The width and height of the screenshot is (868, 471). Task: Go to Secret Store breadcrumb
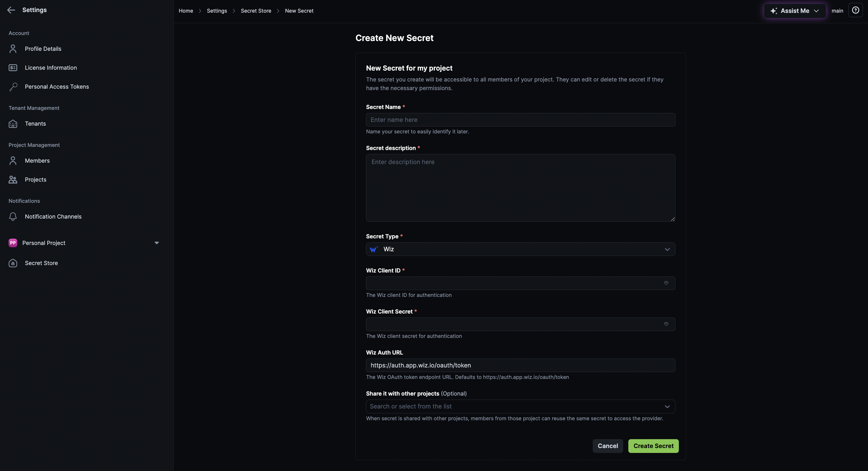[256, 11]
